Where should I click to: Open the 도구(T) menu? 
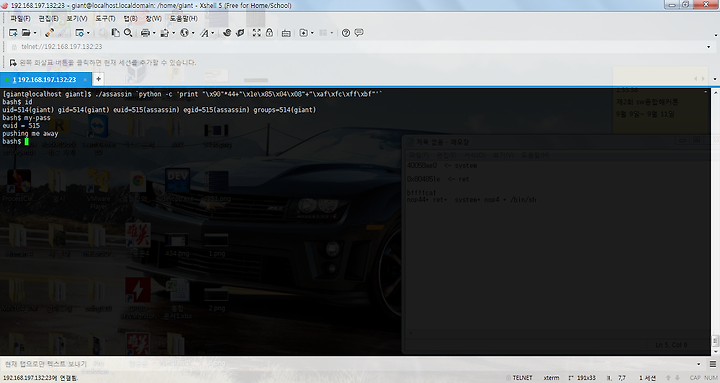point(105,18)
